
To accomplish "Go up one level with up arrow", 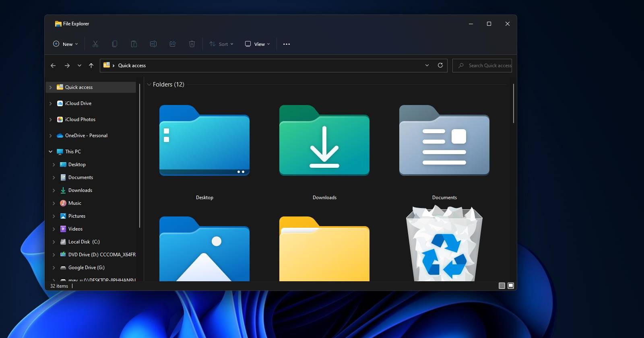I will pos(91,65).
